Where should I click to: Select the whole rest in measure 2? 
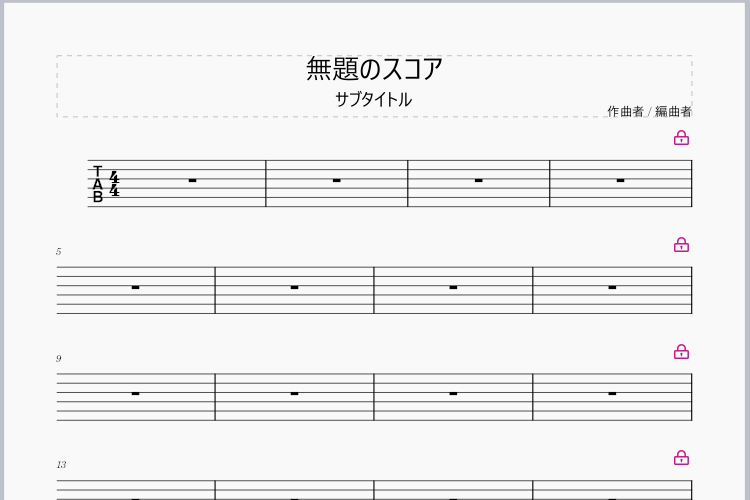click(337, 180)
